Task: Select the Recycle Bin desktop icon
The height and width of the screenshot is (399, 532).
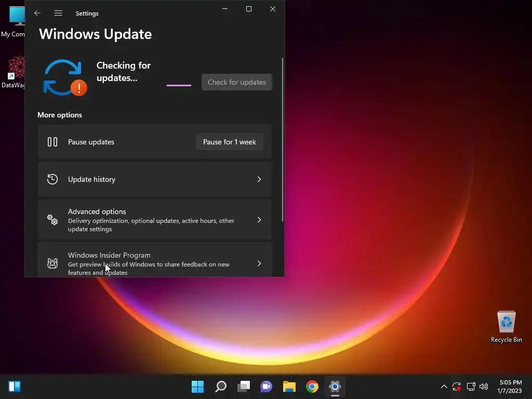Action: click(x=506, y=326)
